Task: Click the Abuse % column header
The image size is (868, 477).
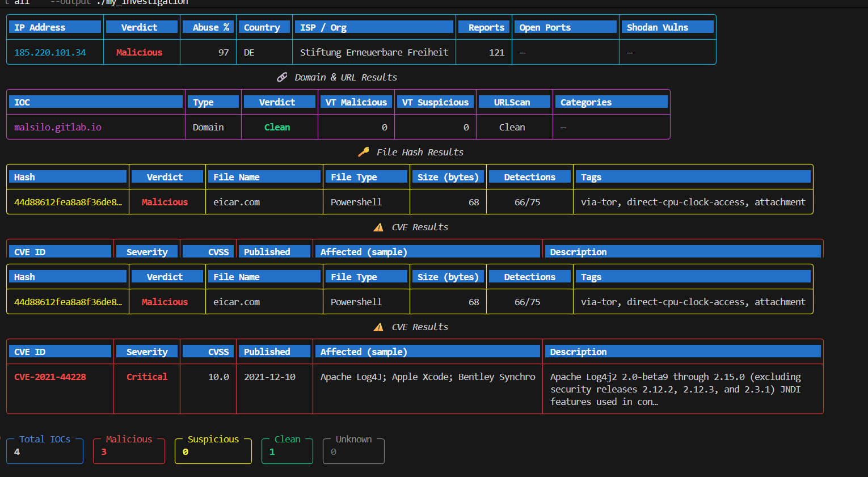Action: (x=208, y=27)
